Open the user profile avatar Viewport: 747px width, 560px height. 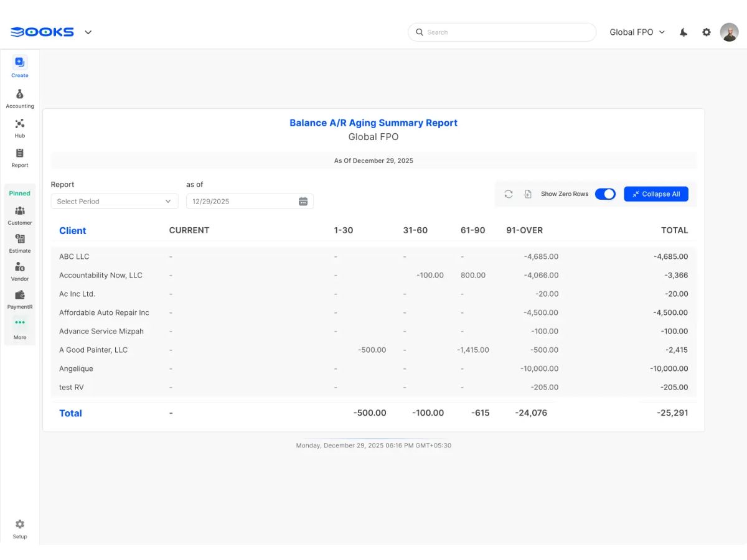730,32
